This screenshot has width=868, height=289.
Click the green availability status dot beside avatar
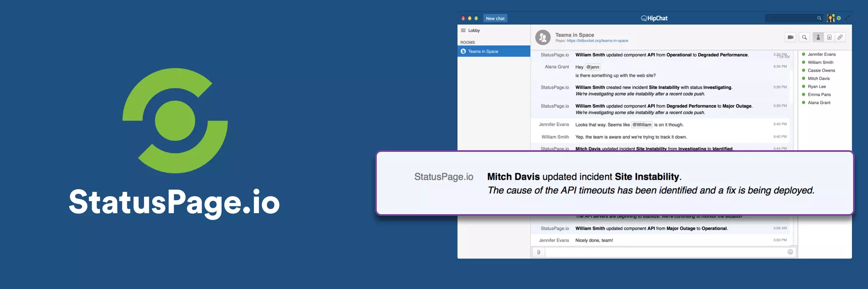[x=839, y=18]
